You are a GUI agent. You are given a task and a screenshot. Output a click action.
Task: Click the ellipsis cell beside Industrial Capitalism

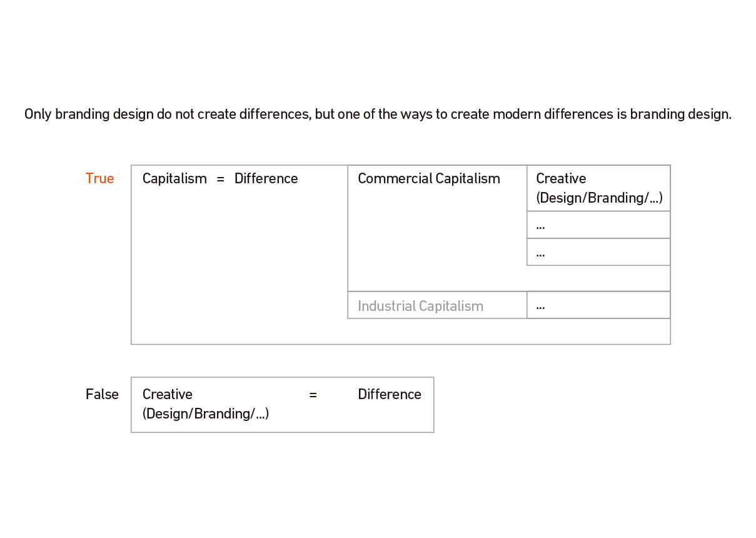click(x=598, y=306)
